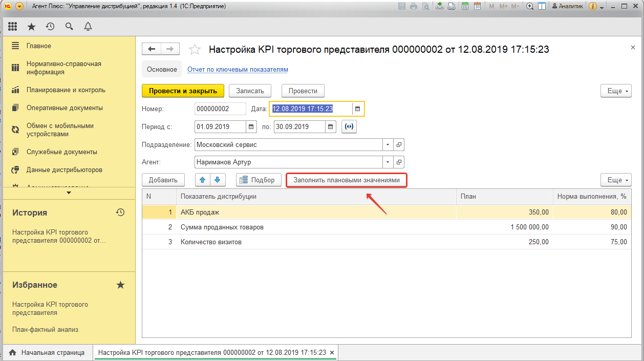Viewport: 644px width, 361px height.
Task: Click the Дата input field
Action: (x=311, y=109)
